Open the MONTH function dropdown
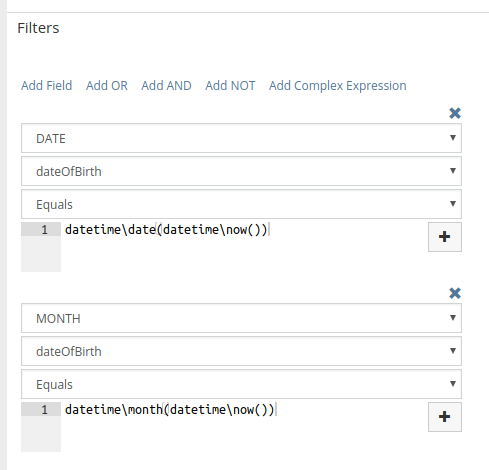This screenshot has height=470, width=489. tap(241, 318)
